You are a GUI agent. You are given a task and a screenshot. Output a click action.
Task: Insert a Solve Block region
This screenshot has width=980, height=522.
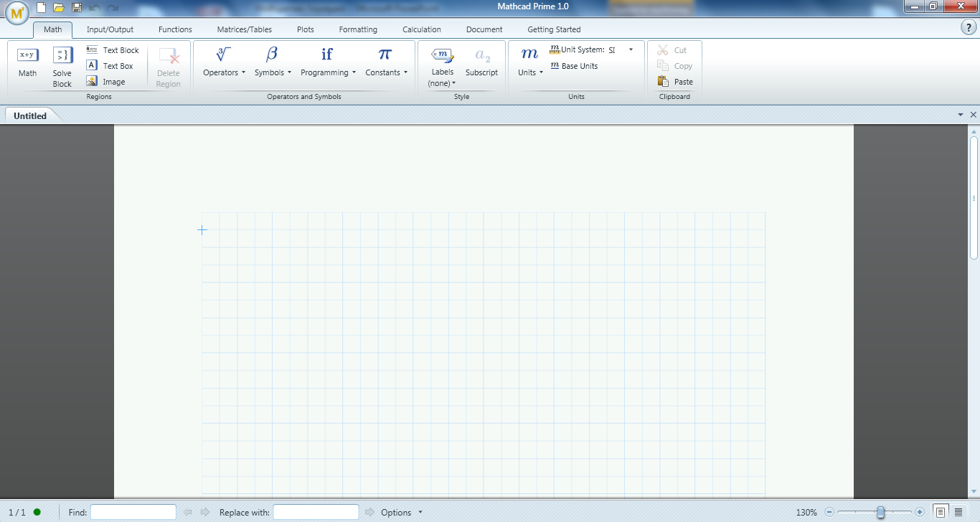[62, 67]
